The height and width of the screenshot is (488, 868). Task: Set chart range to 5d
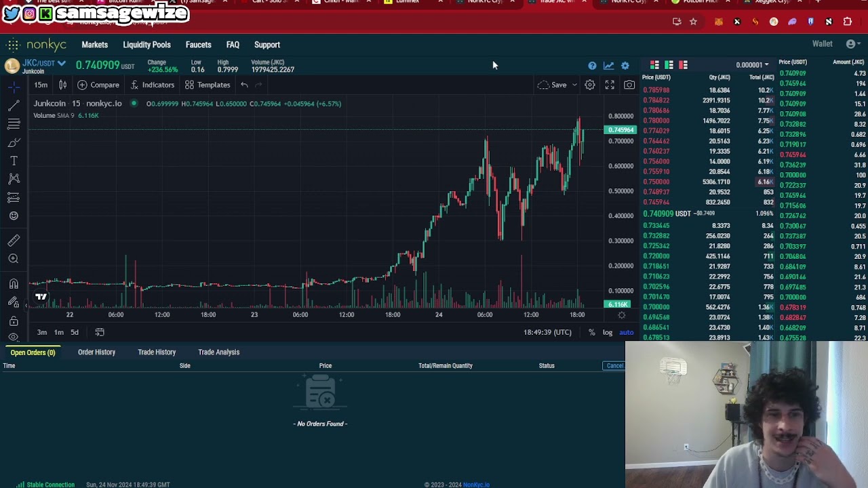point(75,332)
